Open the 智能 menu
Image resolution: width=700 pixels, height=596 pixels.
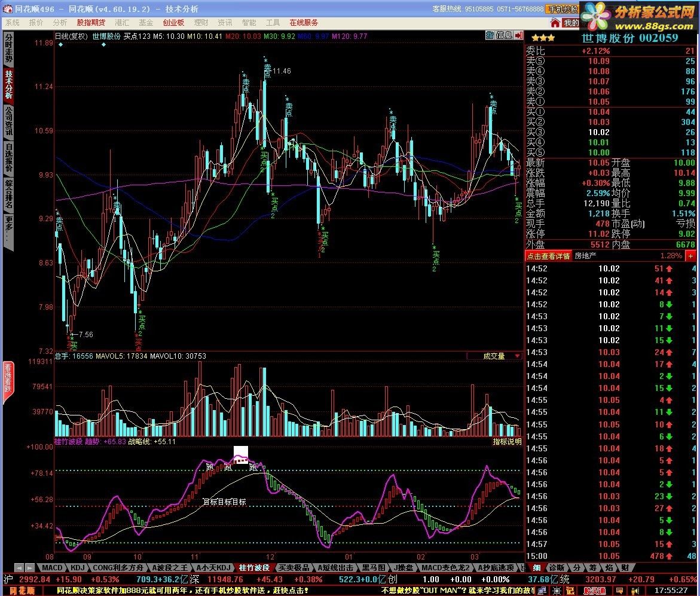[249, 22]
